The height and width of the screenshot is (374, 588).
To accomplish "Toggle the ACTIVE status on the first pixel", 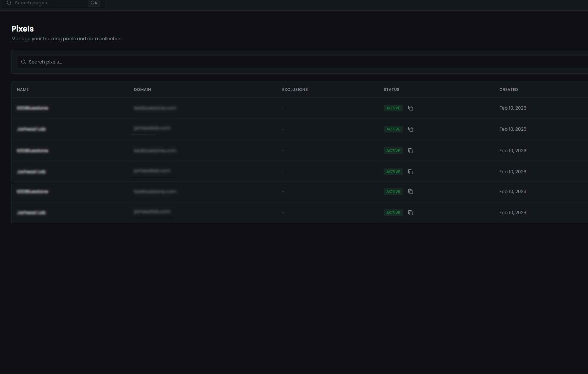I will pyautogui.click(x=393, y=108).
